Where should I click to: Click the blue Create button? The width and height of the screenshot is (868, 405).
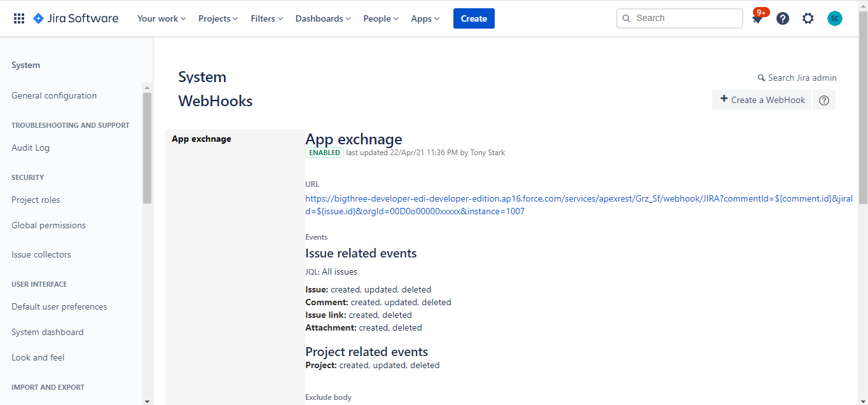click(473, 18)
